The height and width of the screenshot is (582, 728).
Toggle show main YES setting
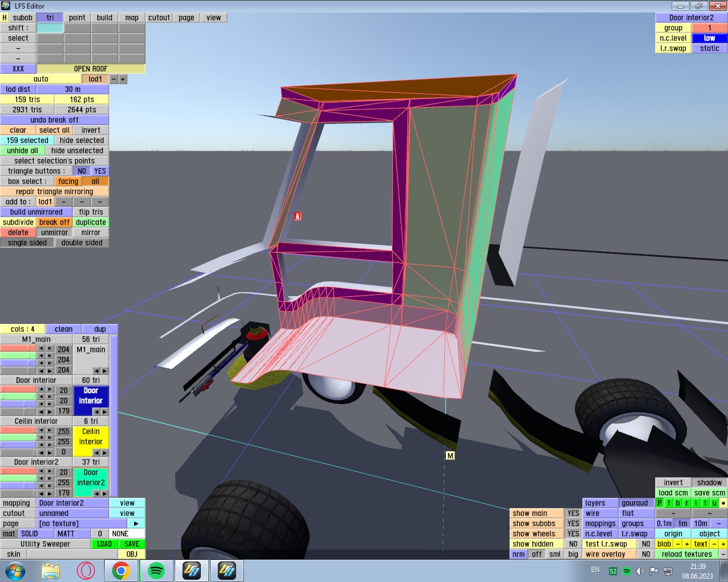pos(573,513)
